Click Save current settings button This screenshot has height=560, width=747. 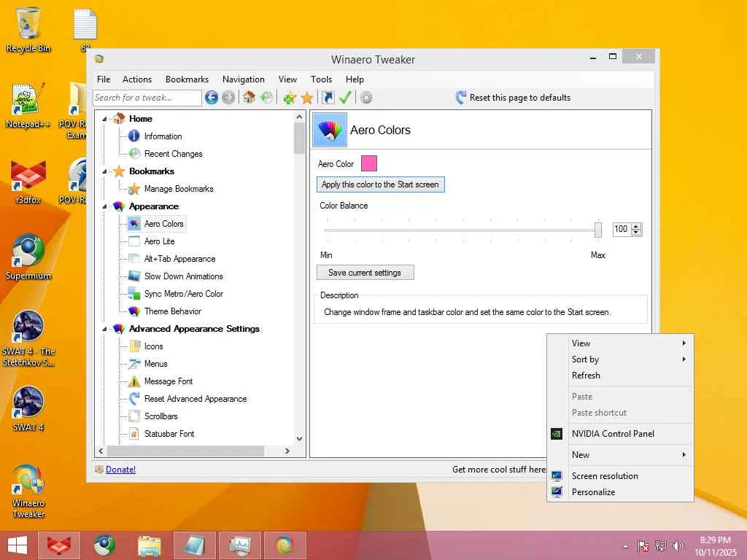point(365,273)
